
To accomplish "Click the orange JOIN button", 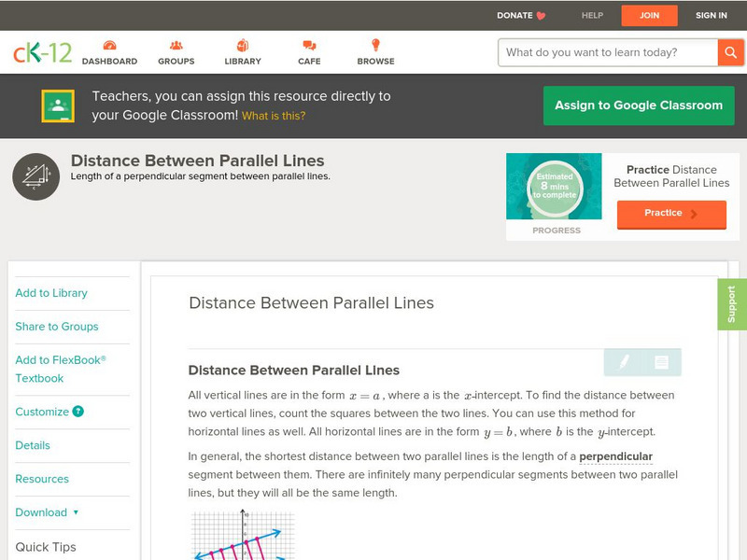I will click(649, 16).
